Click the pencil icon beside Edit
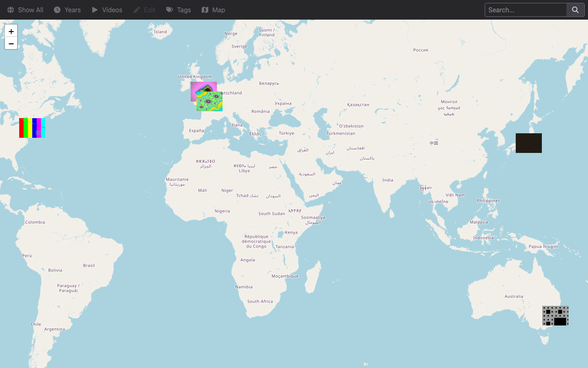The image size is (588, 368). point(137,10)
